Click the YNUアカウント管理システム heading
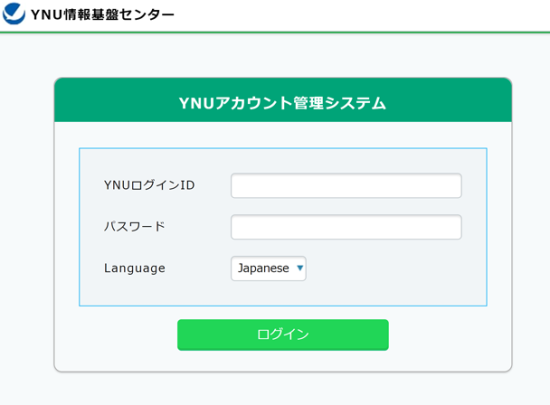This screenshot has height=405, width=550. pyautogui.click(x=283, y=103)
